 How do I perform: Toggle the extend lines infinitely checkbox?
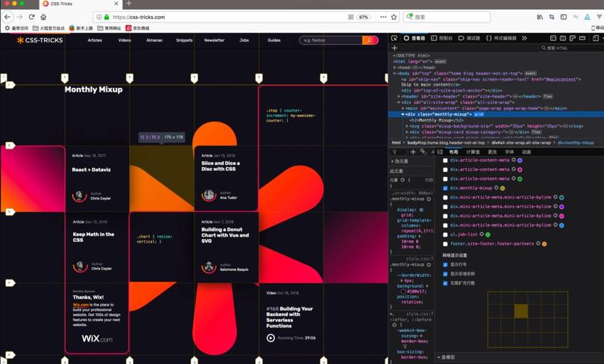[445, 283]
